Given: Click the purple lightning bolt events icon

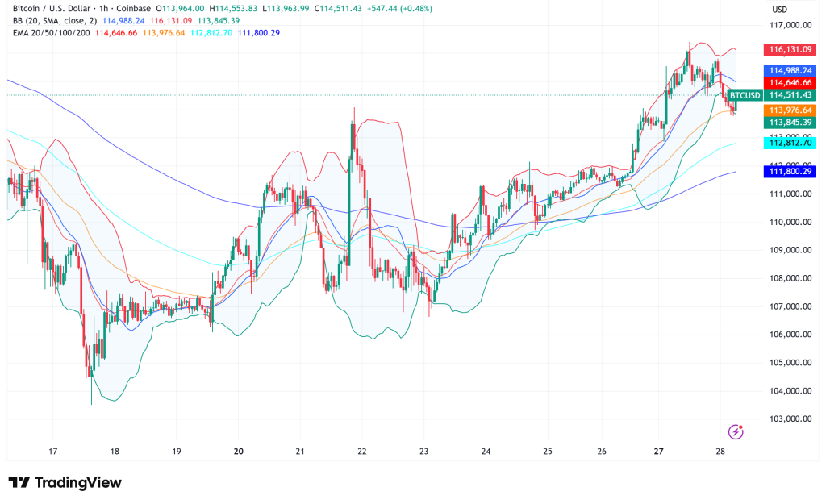Looking at the screenshot, I should coord(735,432).
